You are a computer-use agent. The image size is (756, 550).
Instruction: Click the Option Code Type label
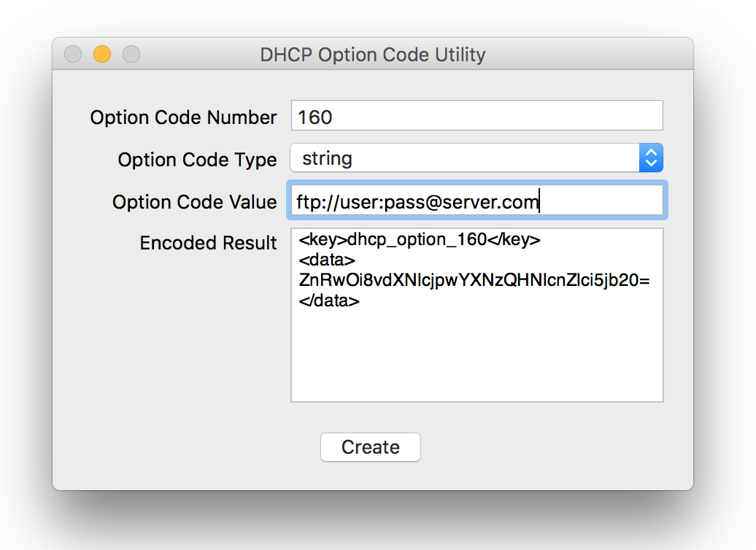(x=197, y=160)
